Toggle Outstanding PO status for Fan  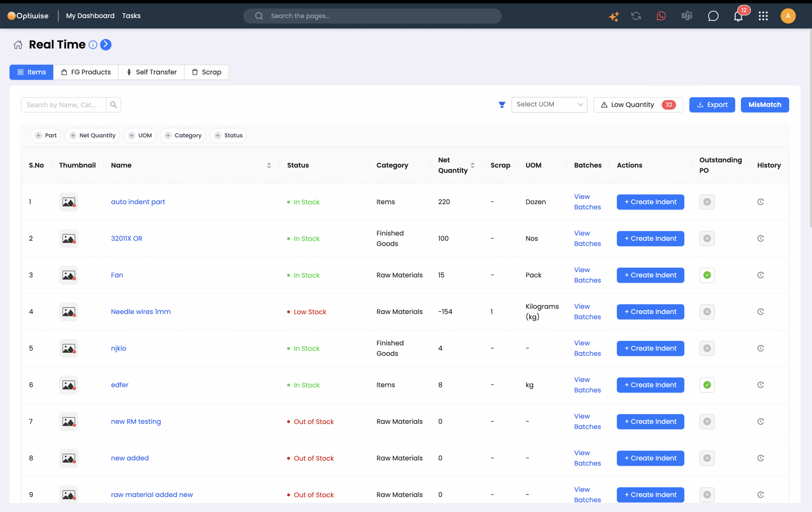pyautogui.click(x=707, y=275)
